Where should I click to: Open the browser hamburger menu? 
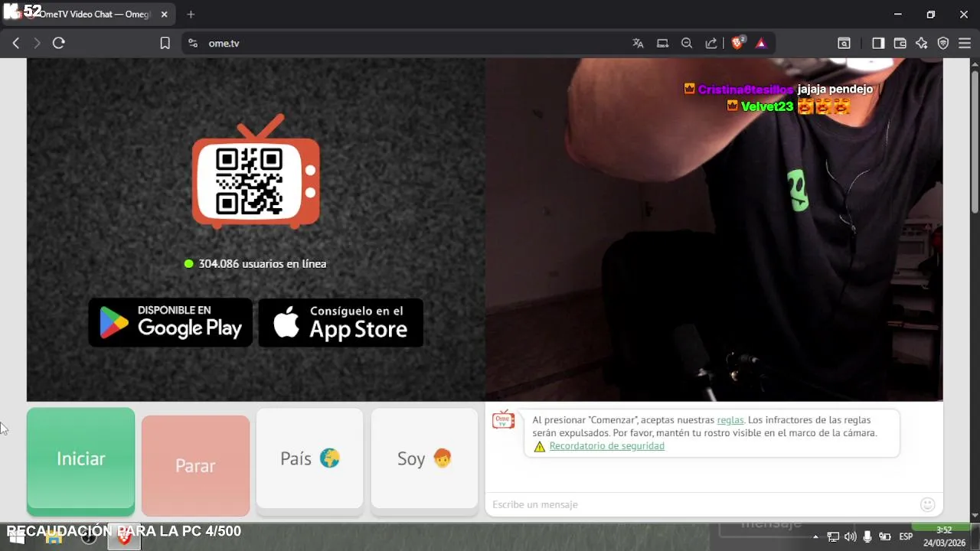(x=965, y=44)
